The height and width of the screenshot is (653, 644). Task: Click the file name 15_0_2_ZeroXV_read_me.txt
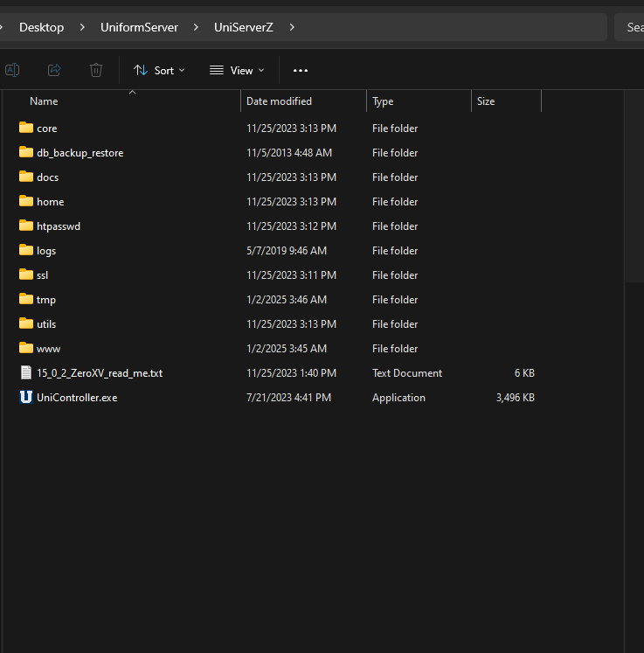point(100,373)
